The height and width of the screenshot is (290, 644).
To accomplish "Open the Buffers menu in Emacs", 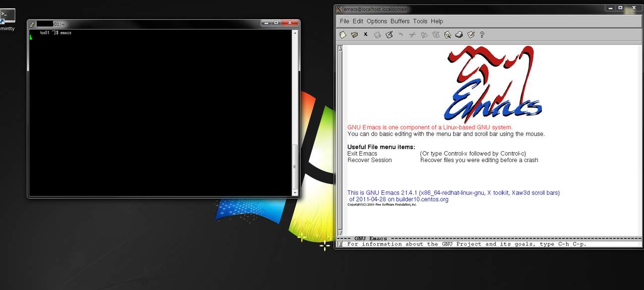I will [400, 21].
